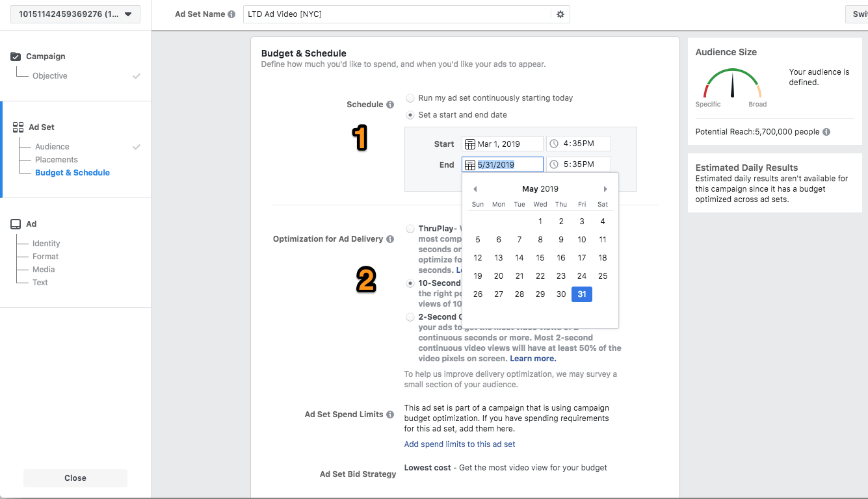Image resolution: width=868 pixels, height=499 pixels.
Task: Pick May 8 in calendar
Action: (x=540, y=240)
